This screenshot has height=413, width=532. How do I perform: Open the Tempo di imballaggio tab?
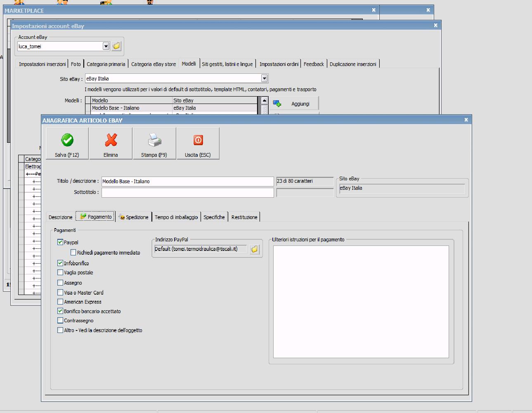(x=176, y=217)
